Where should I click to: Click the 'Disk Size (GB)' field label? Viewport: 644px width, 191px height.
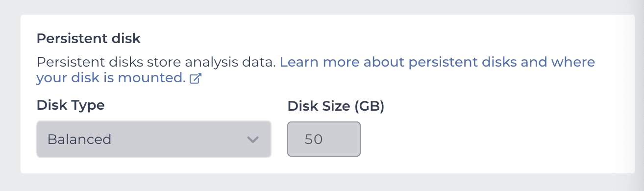click(x=336, y=106)
